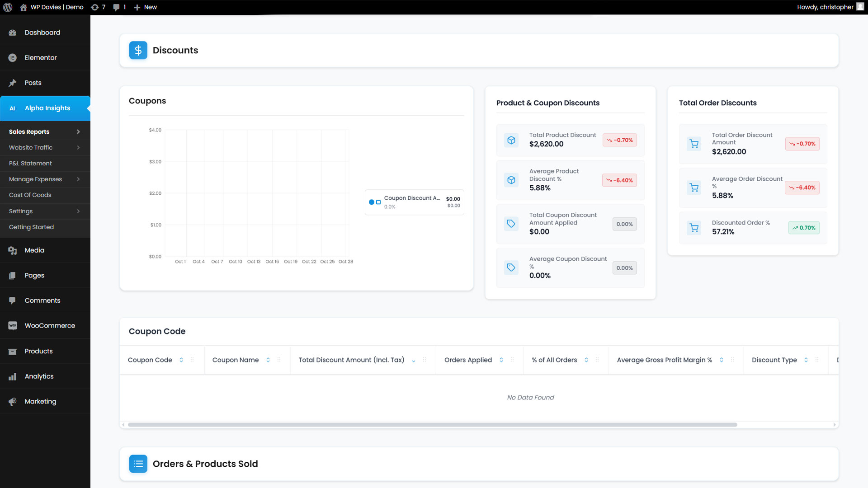This screenshot has width=868, height=488.
Task: Sort table by Orders Applied column
Action: 501,360
